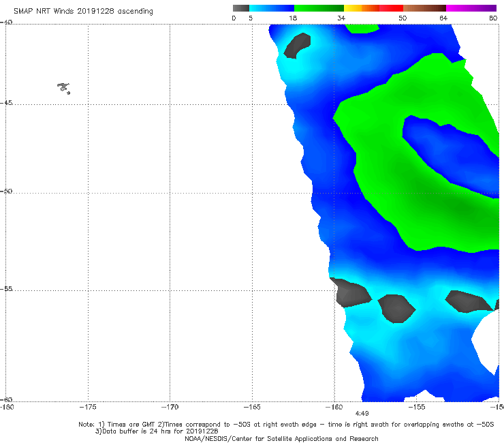Select the brown 50–64 color bar segment
The height and width of the screenshot is (443, 504).
point(424,8)
